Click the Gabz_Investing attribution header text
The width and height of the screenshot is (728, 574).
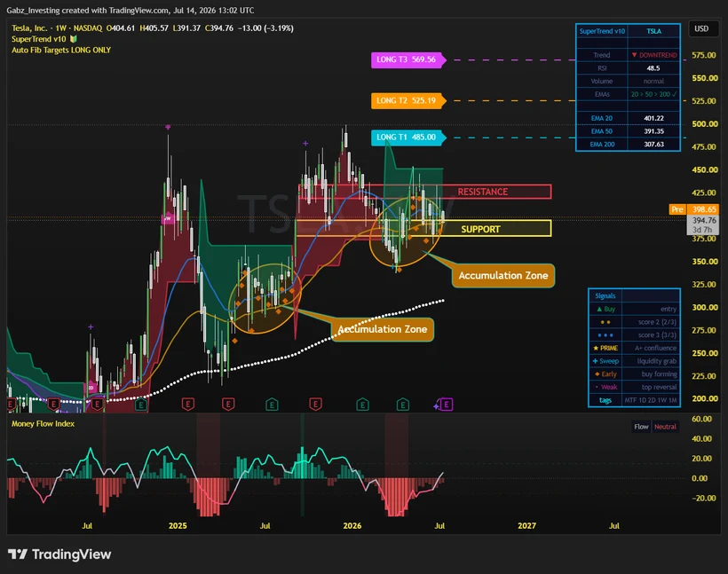[x=130, y=11]
